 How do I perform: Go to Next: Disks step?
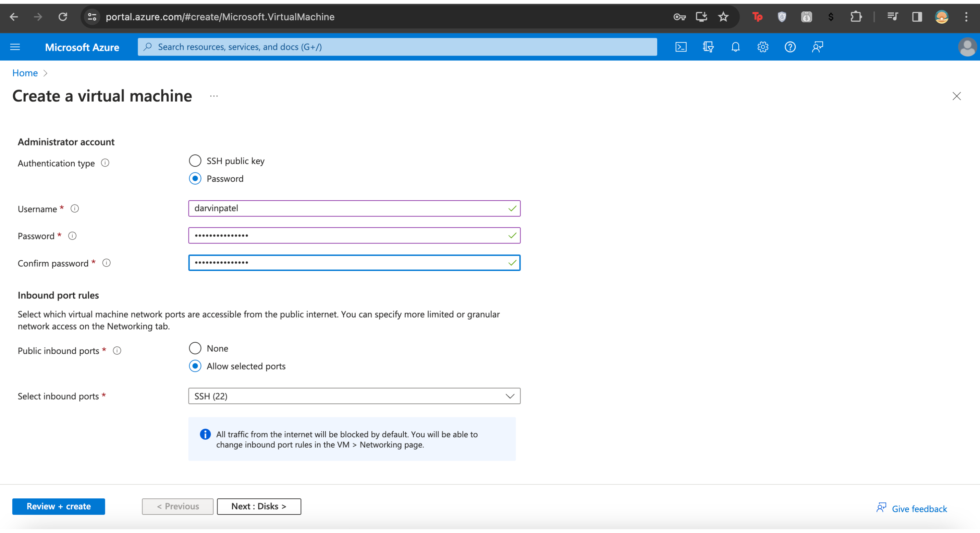(259, 506)
